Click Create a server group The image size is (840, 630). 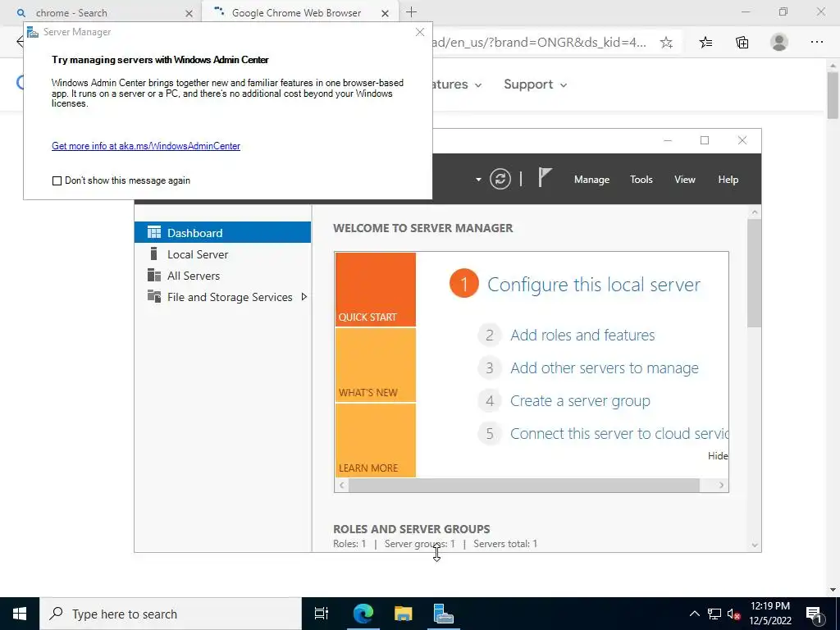(580, 400)
